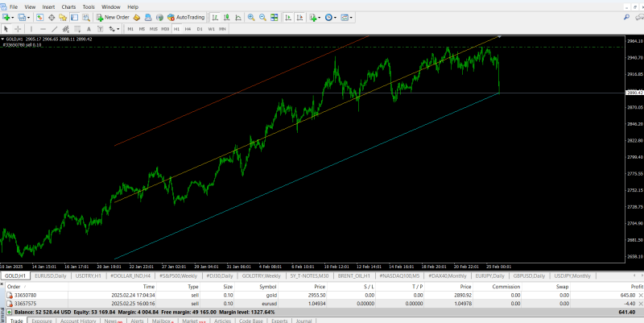Switch chart to line chart mode
The image size is (644, 323).
237,17
